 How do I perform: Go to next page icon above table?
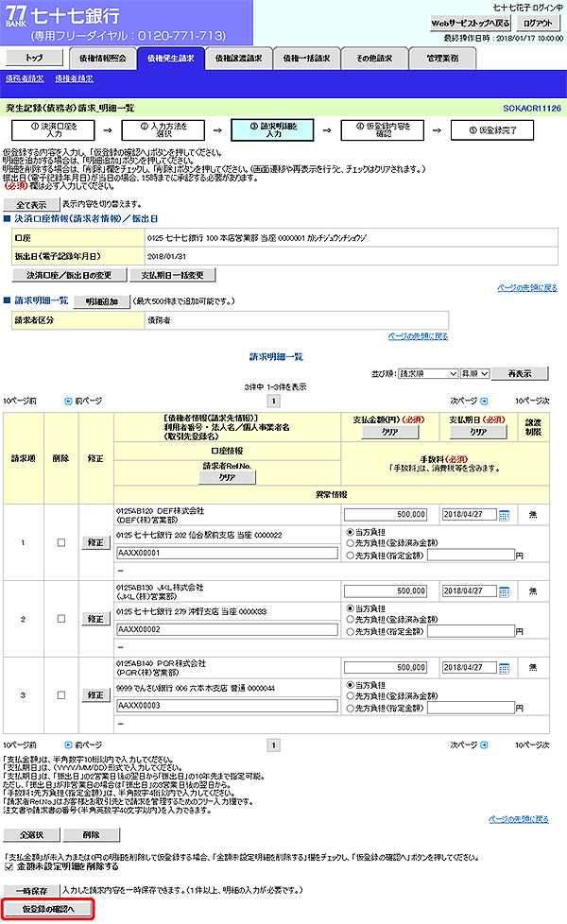[484, 402]
